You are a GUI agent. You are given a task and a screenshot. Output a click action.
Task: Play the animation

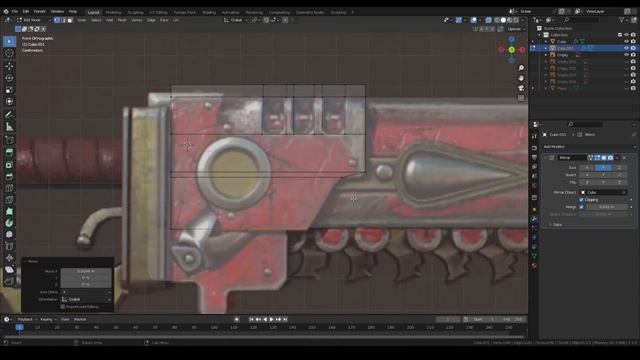(271, 319)
